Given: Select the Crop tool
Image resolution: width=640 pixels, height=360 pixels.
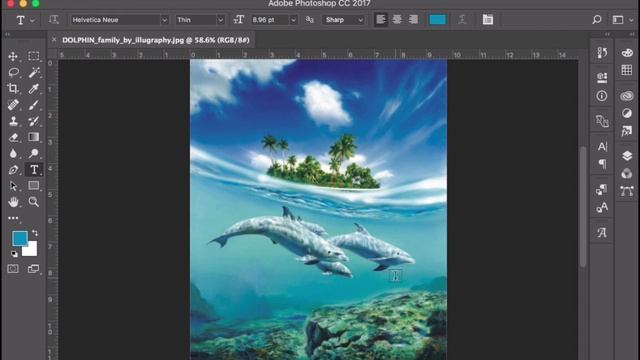Looking at the screenshot, I should [13, 88].
